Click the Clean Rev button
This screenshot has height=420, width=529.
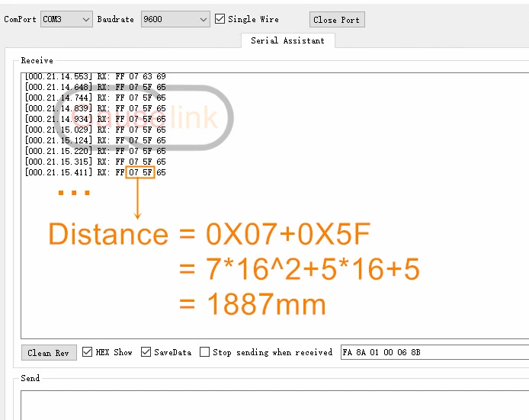(49, 352)
